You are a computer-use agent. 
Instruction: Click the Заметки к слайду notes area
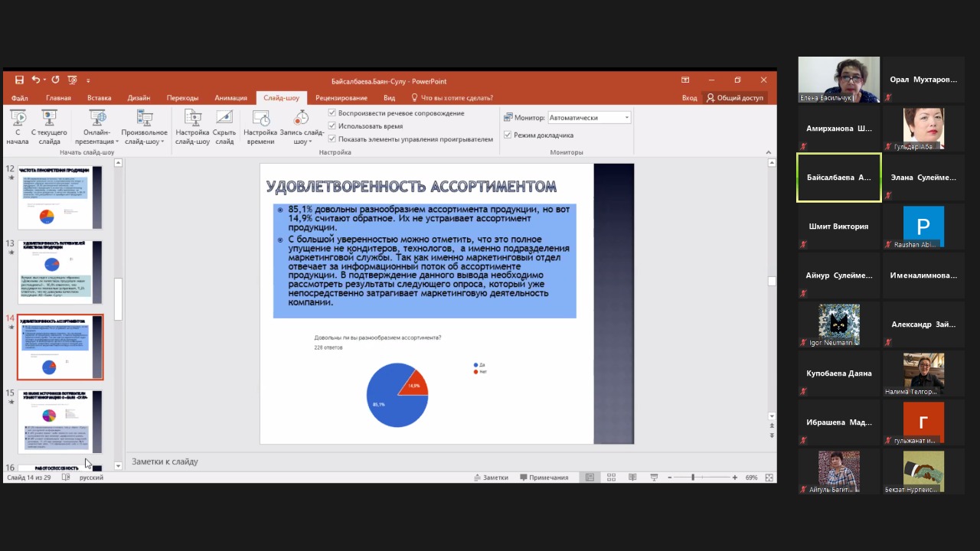(450, 461)
